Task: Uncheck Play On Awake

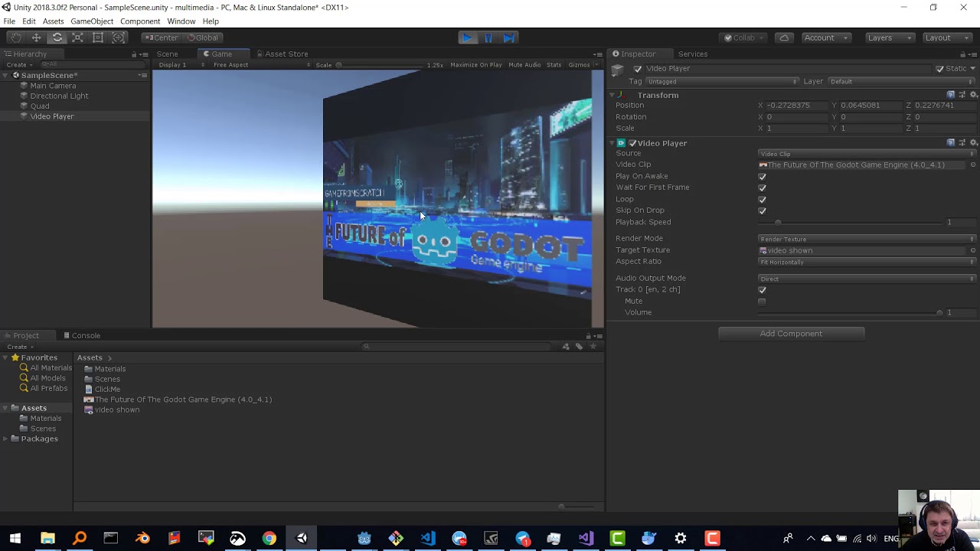Action: [x=762, y=177]
